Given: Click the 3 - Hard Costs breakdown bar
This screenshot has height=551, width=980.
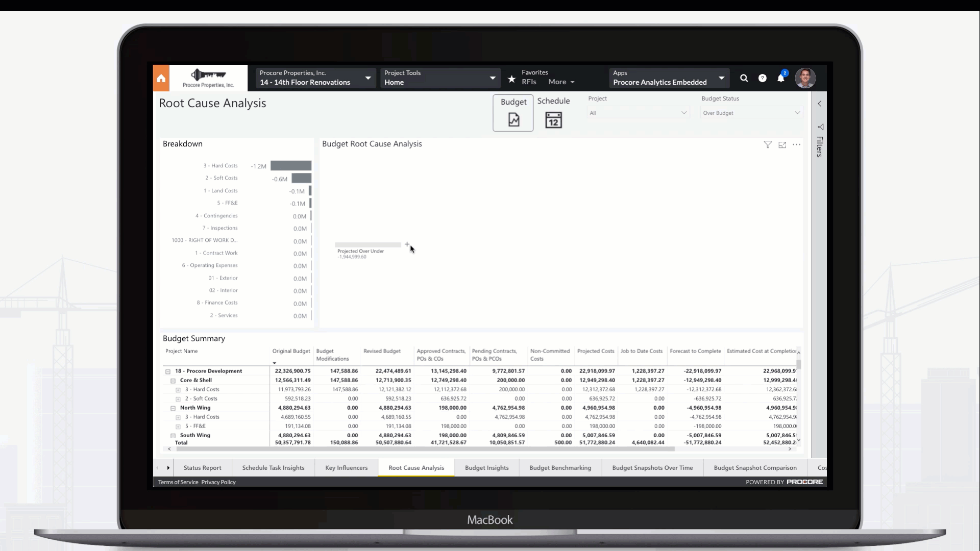Looking at the screenshot, I should coord(290,166).
